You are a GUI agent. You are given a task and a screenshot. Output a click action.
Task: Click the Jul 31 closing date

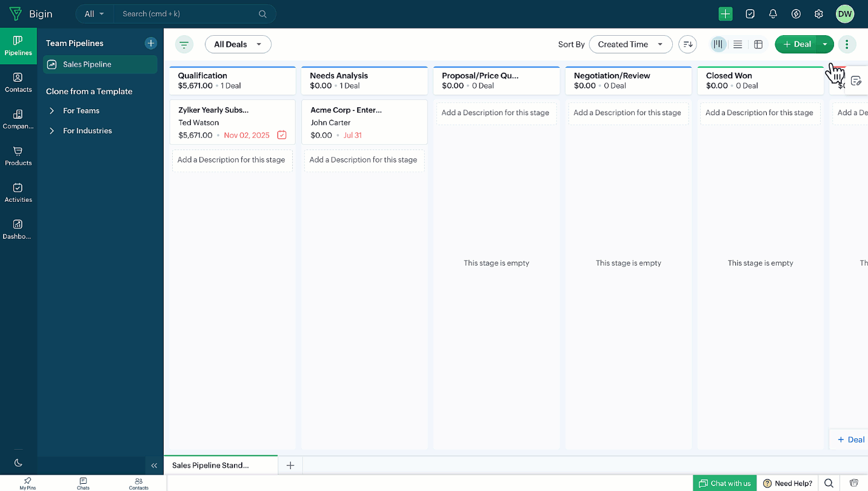click(353, 135)
